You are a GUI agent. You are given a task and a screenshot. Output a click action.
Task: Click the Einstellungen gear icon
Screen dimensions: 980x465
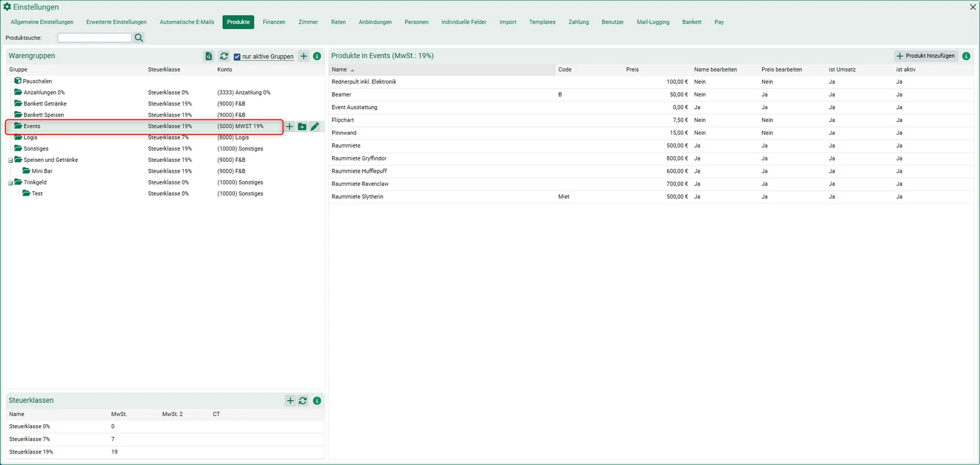pos(7,7)
